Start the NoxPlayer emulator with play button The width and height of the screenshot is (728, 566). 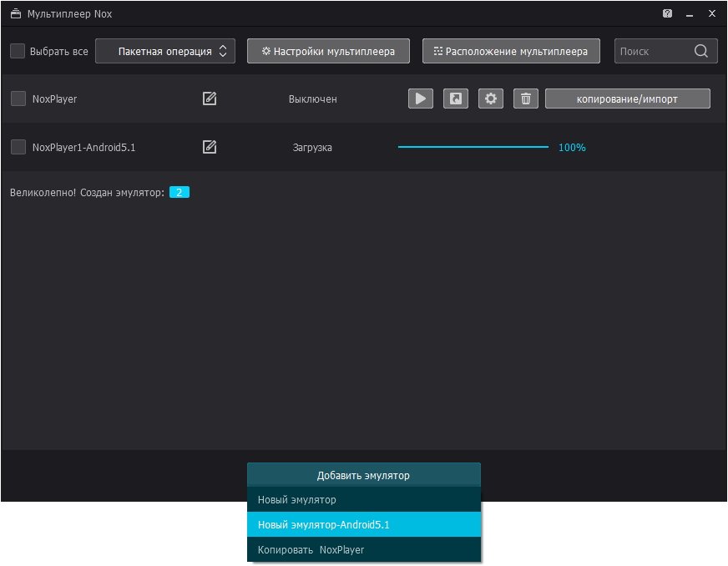point(420,99)
